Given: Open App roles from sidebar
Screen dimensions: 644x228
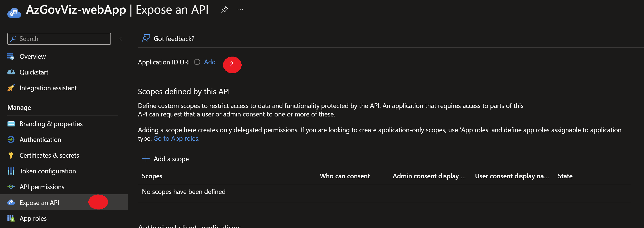Looking at the screenshot, I should [33, 218].
